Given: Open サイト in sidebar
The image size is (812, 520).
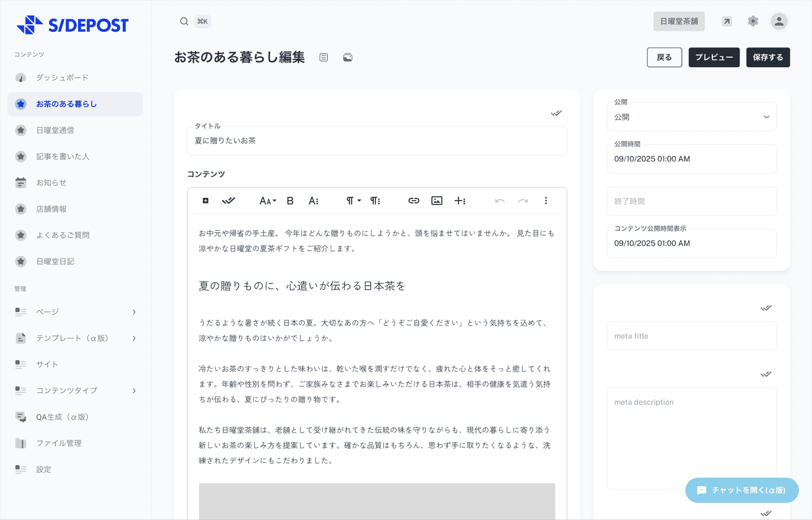Looking at the screenshot, I should (75, 365).
